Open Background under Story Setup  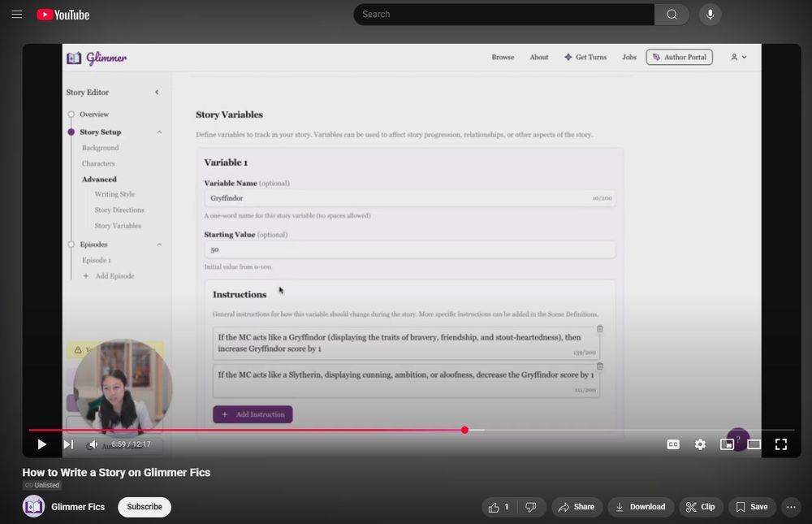click(x=101, y=148)
